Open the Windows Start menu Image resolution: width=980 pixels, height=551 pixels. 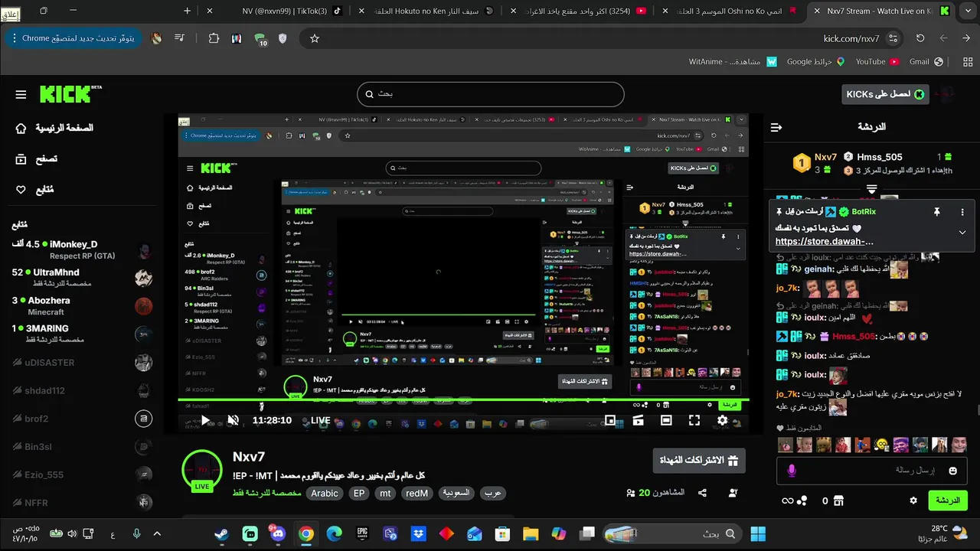(x=758, y=534)
